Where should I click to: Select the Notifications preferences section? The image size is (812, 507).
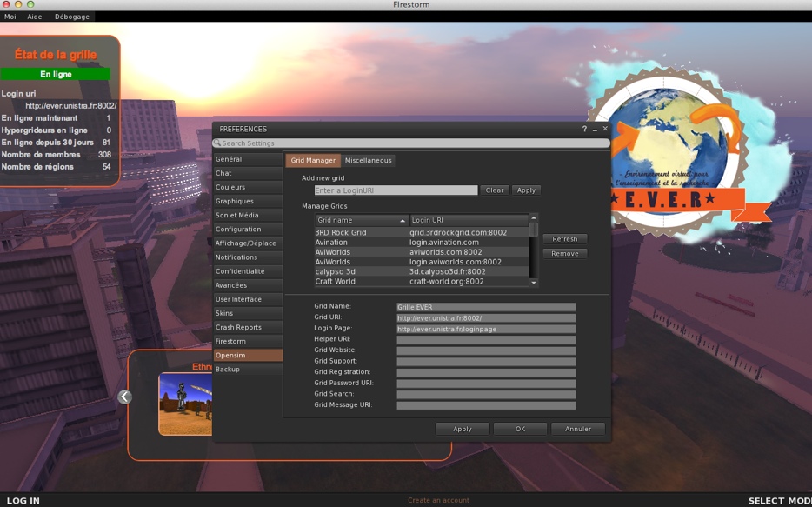[x=248, y=257]
